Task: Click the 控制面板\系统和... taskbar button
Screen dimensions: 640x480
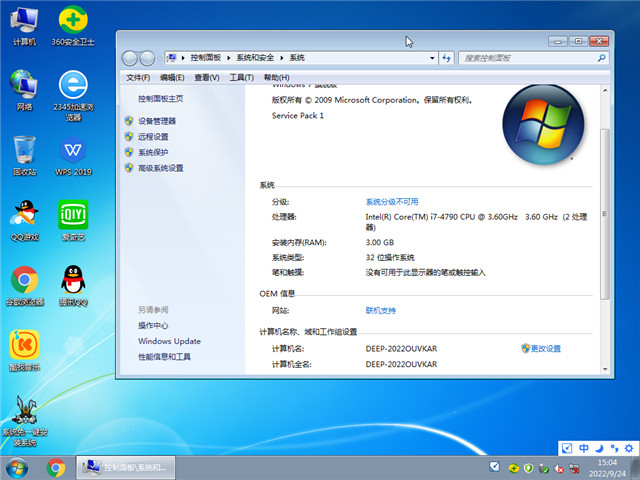Action: pyautogui.click(x=126, y=468)
